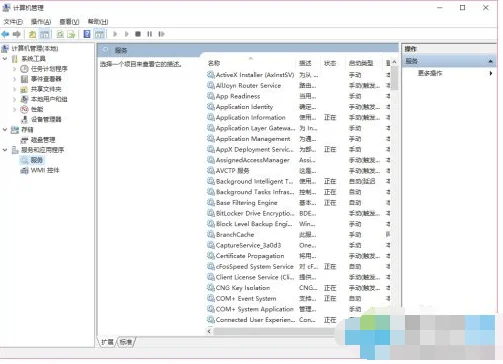Click the Restart Service toolbar icon

[x=161, y=34]
